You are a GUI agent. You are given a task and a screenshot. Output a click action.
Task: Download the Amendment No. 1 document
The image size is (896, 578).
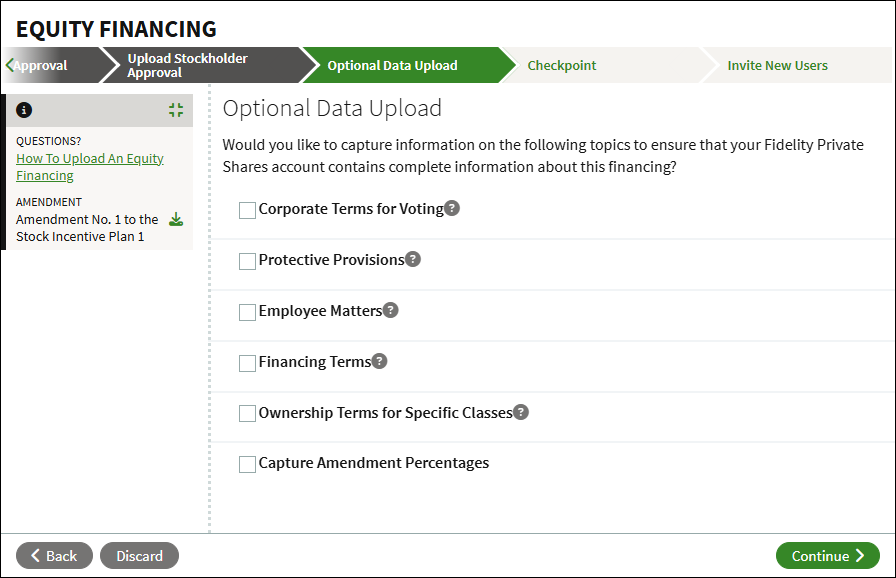click(x=176, y=219)
